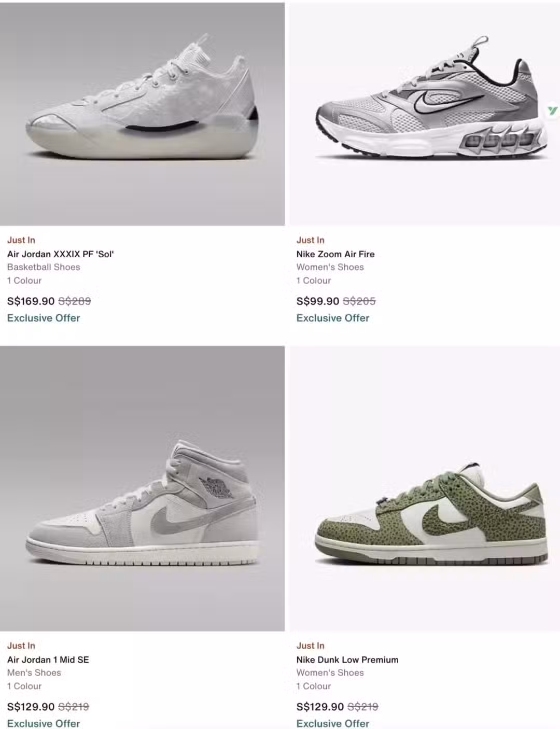Click the Nike Dunk Low Premium title
Image resolution: width=560 pixels, height=729 pixels.
coord(347,660)
